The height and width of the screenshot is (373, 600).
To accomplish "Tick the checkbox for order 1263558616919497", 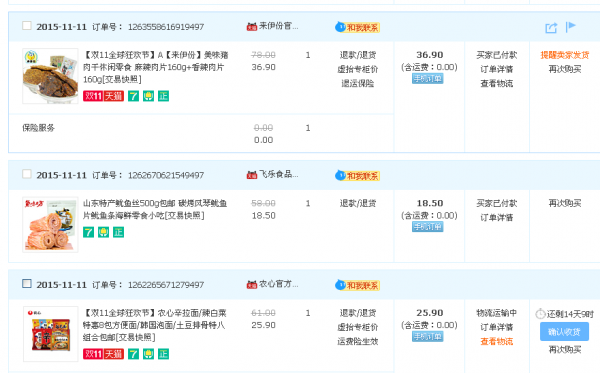I will tap(27, 26).
